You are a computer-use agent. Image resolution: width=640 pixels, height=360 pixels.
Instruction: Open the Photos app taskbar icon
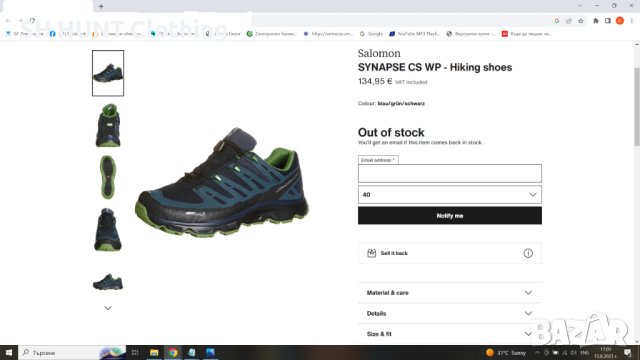pyautogui.click(x=210, y=352)
